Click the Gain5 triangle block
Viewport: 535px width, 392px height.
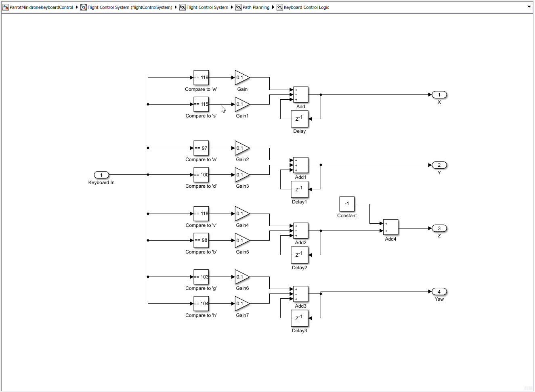coord(242,240)
